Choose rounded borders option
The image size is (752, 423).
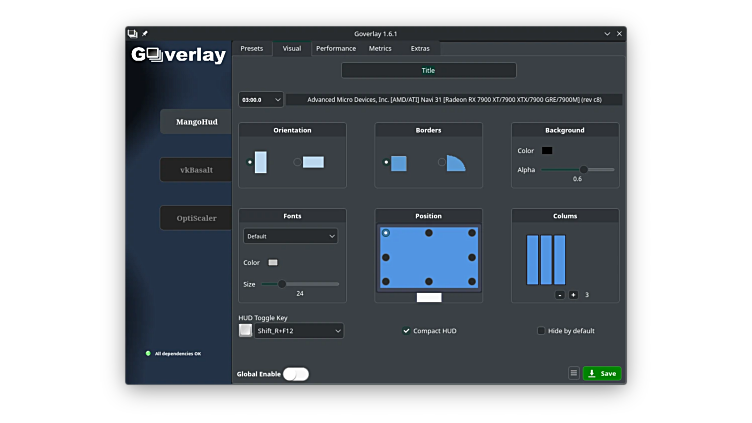pos(455,162)
